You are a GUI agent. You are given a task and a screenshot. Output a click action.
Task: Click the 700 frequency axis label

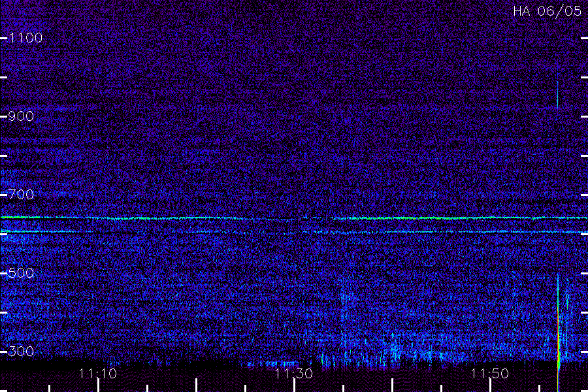[x=21, y=195]
